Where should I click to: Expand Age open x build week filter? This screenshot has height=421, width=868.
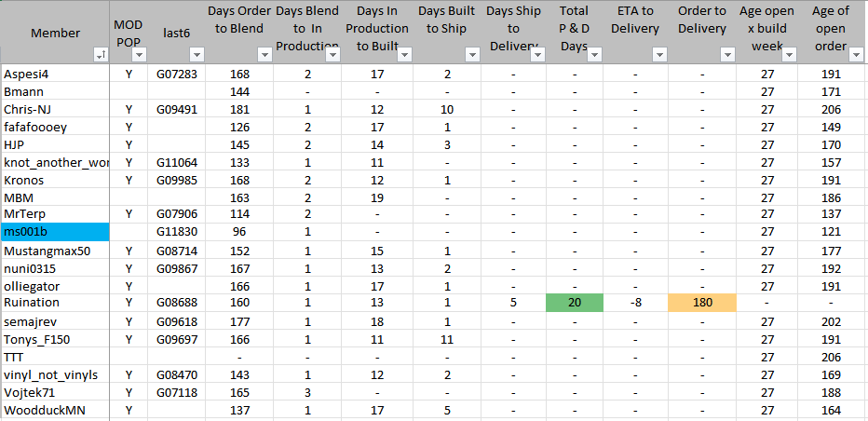pos(789,56)
